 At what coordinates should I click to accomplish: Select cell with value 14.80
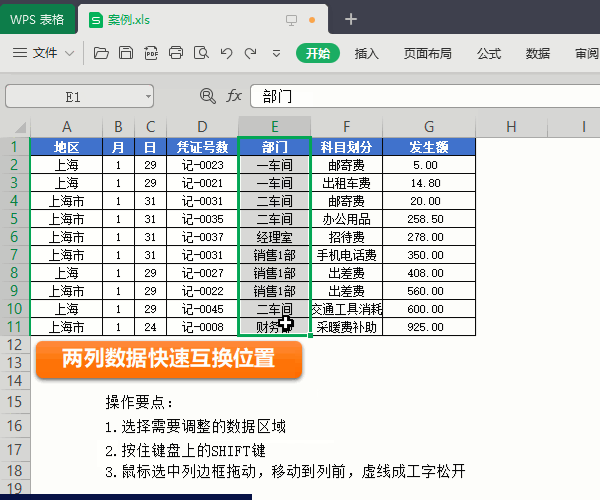(x=429, y=183)
